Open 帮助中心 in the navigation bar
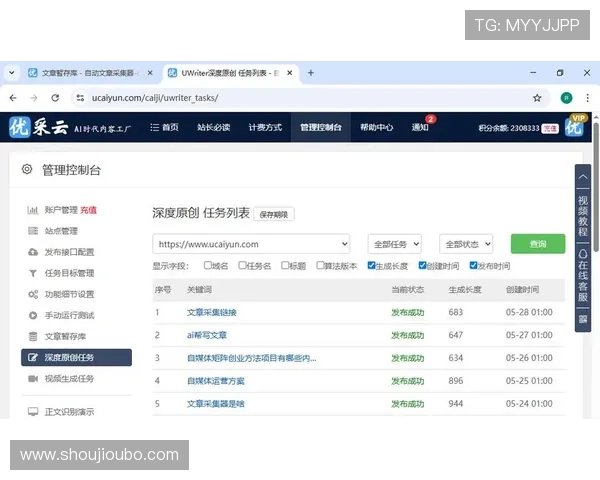Image resolution: width=600 pixels, height=480 pixels. click(377, 127)
